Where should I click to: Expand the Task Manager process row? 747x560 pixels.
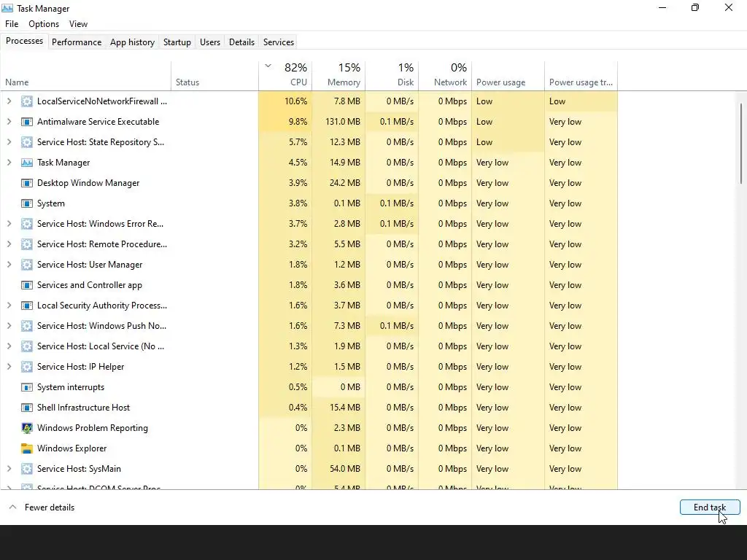coord(9,163)
